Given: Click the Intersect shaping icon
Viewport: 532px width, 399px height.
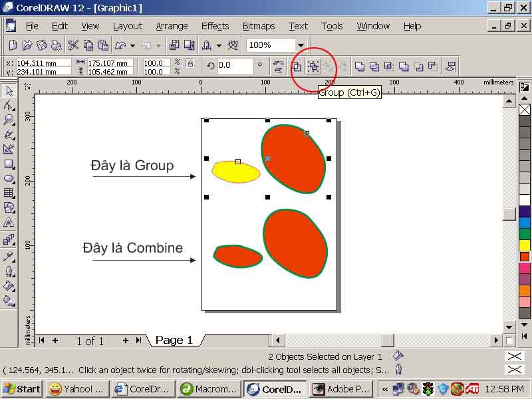Looking at the screenshot, I should 389,66.
